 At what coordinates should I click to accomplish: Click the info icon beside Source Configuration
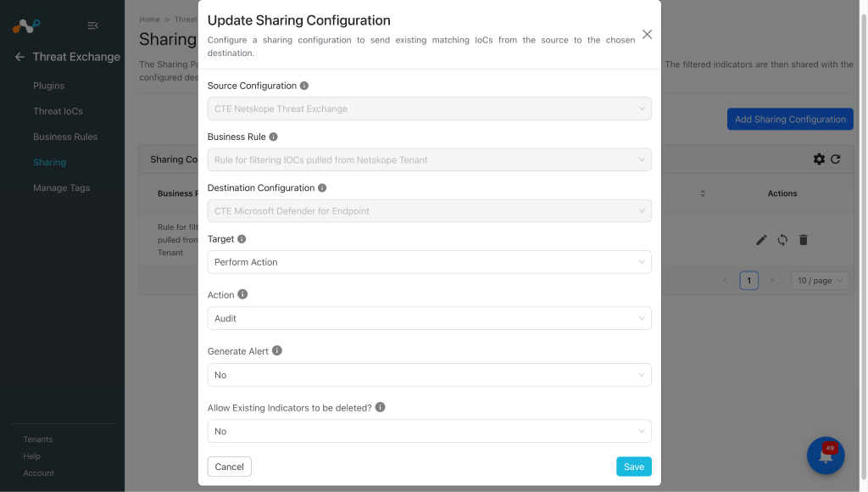click(x=304, y=86)
